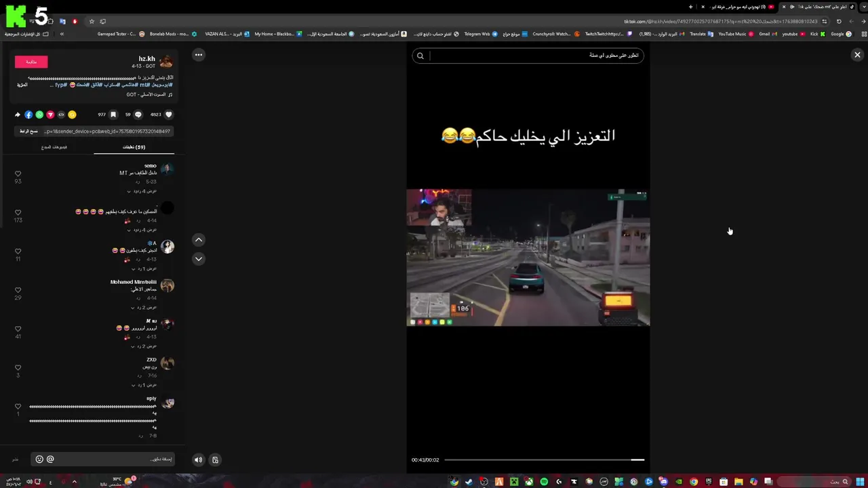
Task: Open hz.kh profile avatar
Action: tap(166, 62)
